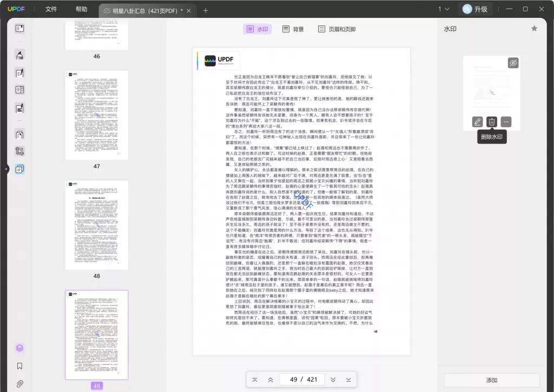Screen dimensions: 554x392
Task: Open the watermark more options icon
Action: (x=506, y=122)
